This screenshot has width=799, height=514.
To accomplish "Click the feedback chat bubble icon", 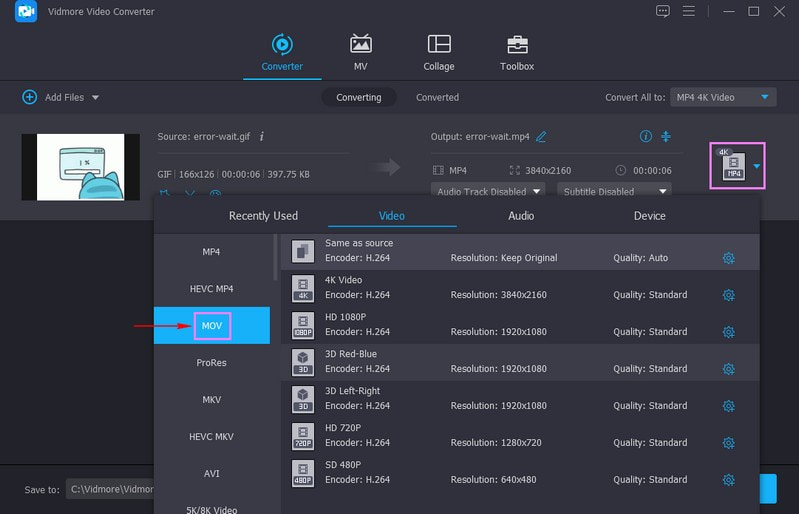I will tap(662, 12).
